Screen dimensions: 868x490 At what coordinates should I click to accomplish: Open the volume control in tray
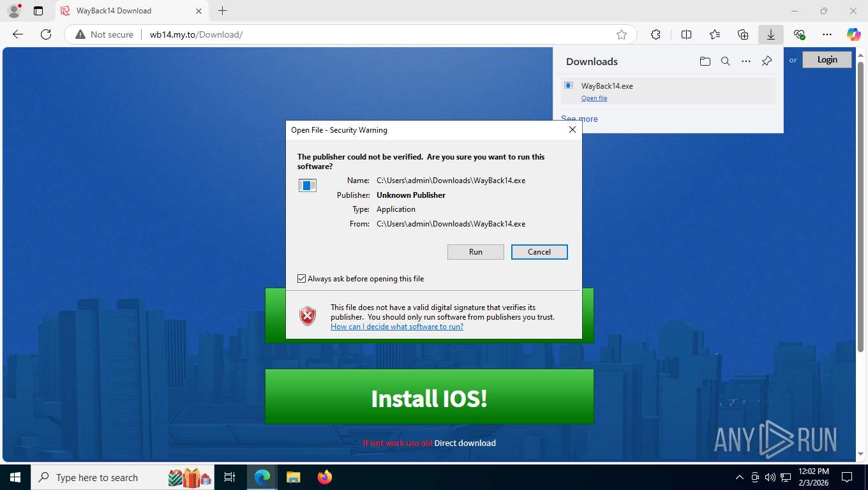click(x=770, y=477)
